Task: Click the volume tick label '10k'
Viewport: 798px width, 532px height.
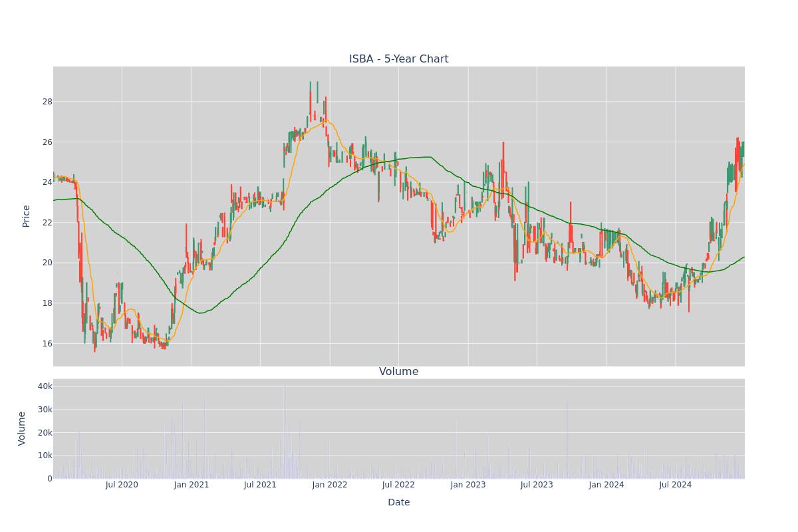Action: (45, 456)
